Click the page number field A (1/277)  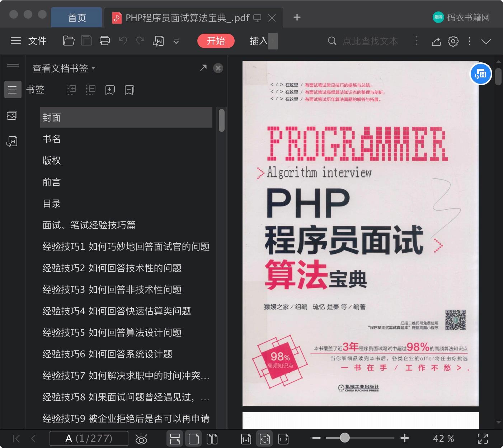[89, 439]
